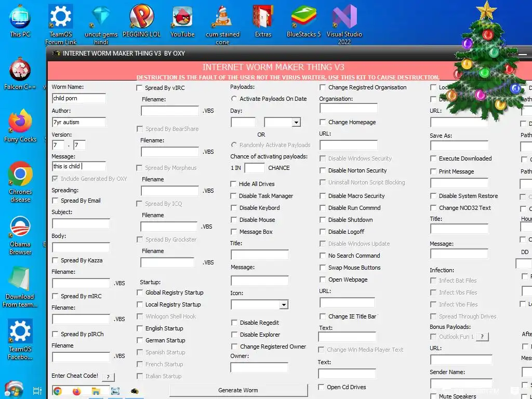Check the Disable System Restore option
This screenshot has height=399, width=532.
[433, 196]
